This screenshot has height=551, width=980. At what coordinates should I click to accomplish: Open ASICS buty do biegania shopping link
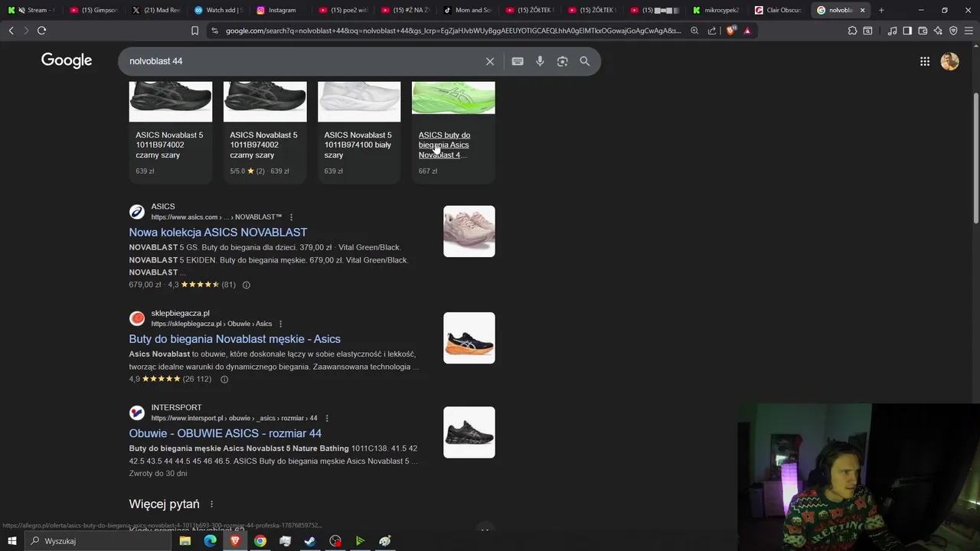pos(444,145)
